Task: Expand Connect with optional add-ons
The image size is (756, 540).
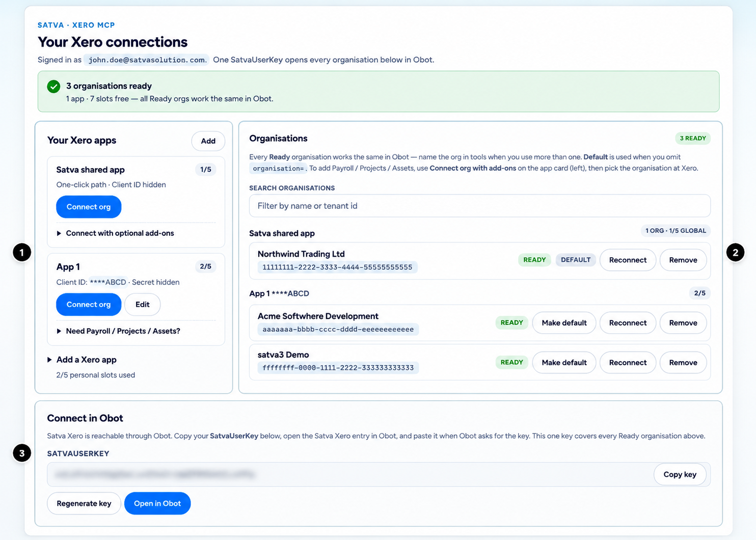Action: [x=115, y=233]
